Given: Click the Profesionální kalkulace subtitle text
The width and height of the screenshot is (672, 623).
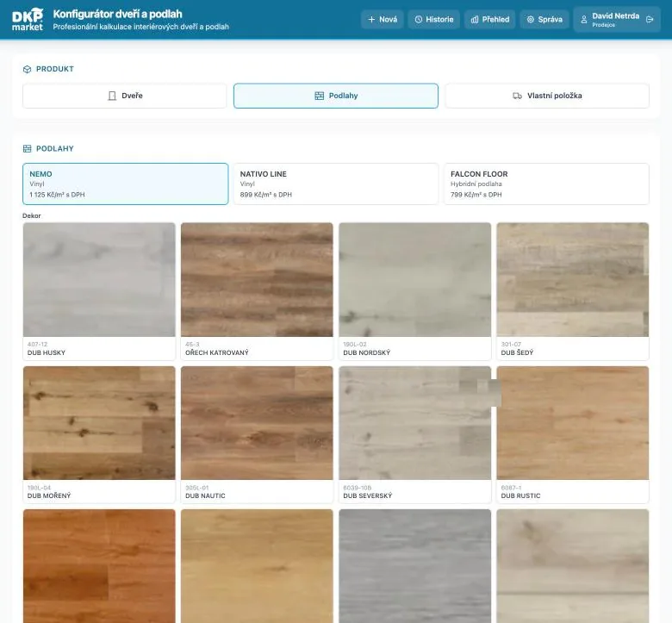Looking at the screenshot, I should pos(140,27).
